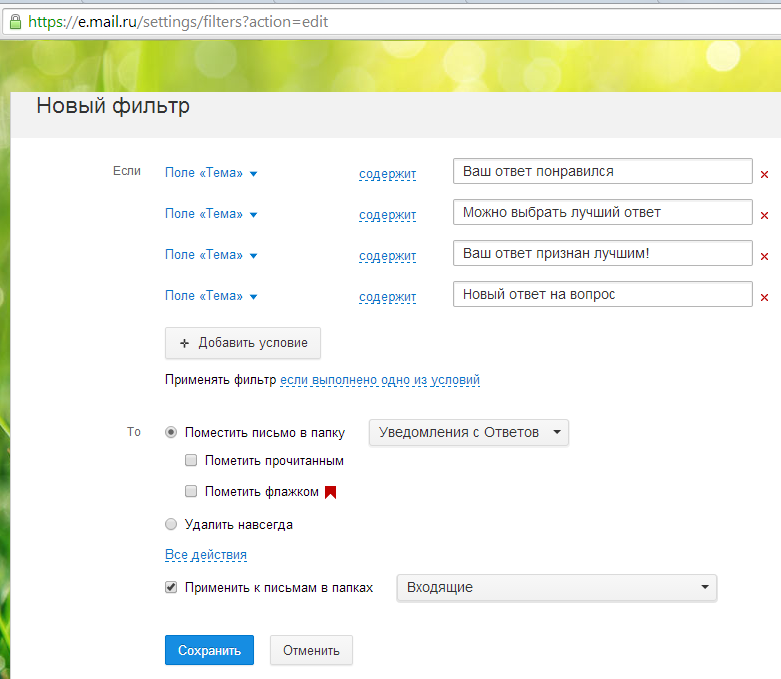This screenshot has width=781, height=679.
Task: Toggle 'содержит' for 'Можно выбрать лучший ответ' row
Action: click(x=388, y=215)
